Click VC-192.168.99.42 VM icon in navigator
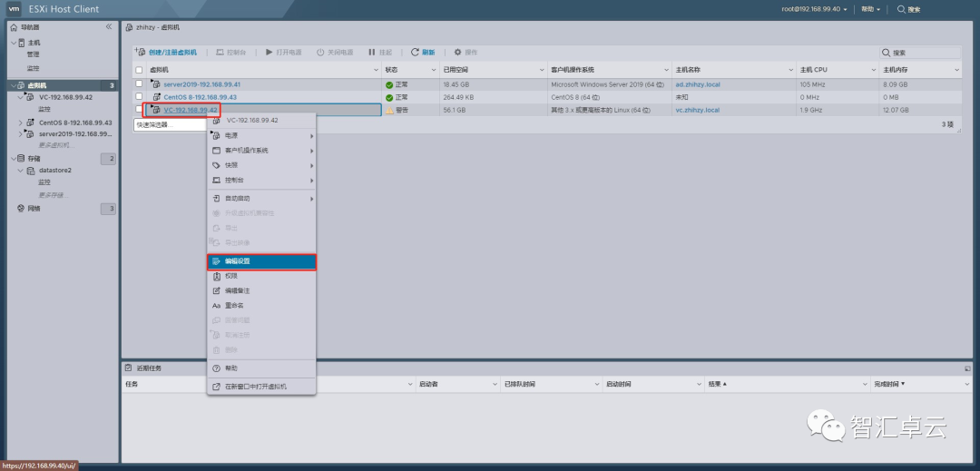Image resolution: width=980 pixels, height=471 pixels. (30, 97)
